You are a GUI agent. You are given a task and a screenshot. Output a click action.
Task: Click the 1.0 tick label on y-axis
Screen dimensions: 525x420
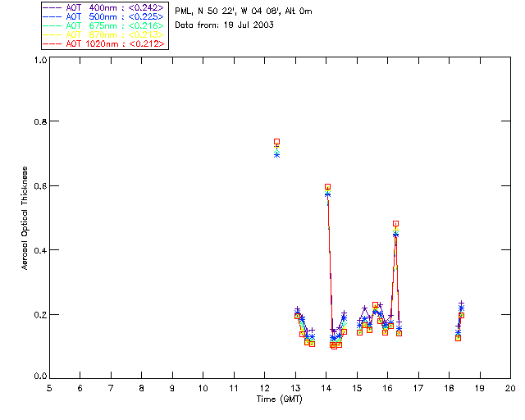tap(40, 61)
